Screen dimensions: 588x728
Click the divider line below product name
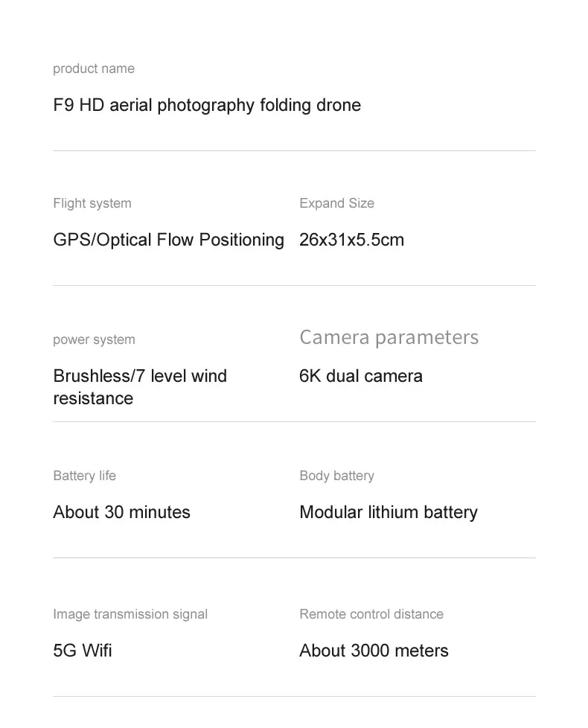point(294,150)
